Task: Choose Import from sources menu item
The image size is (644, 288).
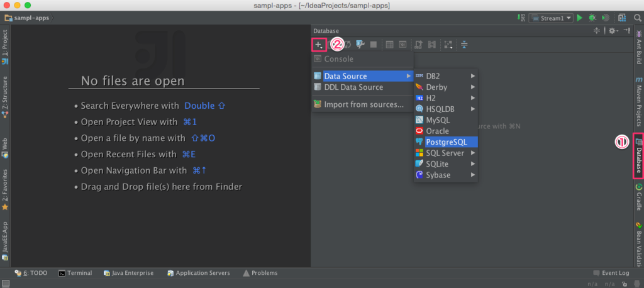Action: 363,104
